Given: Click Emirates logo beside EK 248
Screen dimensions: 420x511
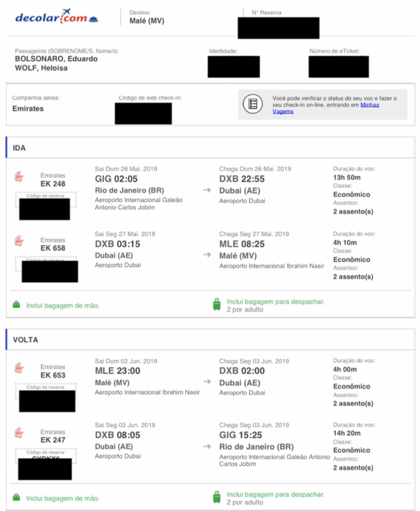Looking at the screenshot, I should coord(19,177).
